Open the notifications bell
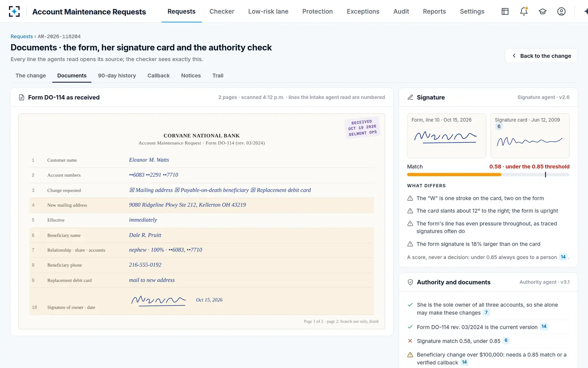 click(524, 11)
